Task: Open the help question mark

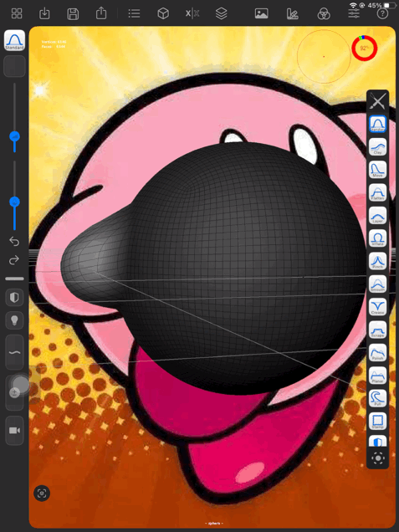Action: coord(383,13)
